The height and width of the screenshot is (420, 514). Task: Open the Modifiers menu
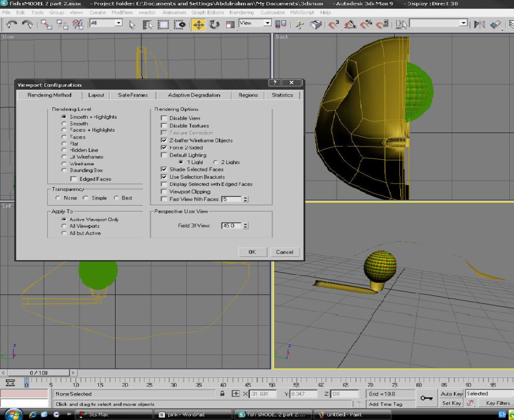click(122, 12)
